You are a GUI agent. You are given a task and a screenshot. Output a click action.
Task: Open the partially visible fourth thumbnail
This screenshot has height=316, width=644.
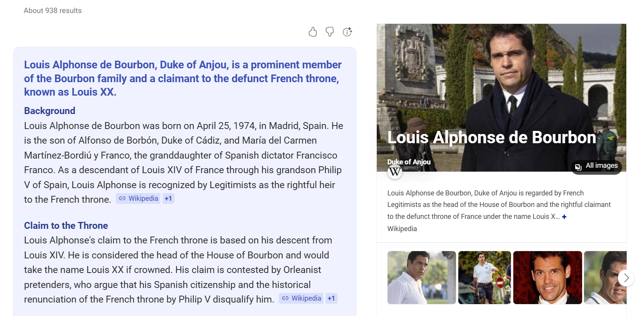[x=602, y=278]
